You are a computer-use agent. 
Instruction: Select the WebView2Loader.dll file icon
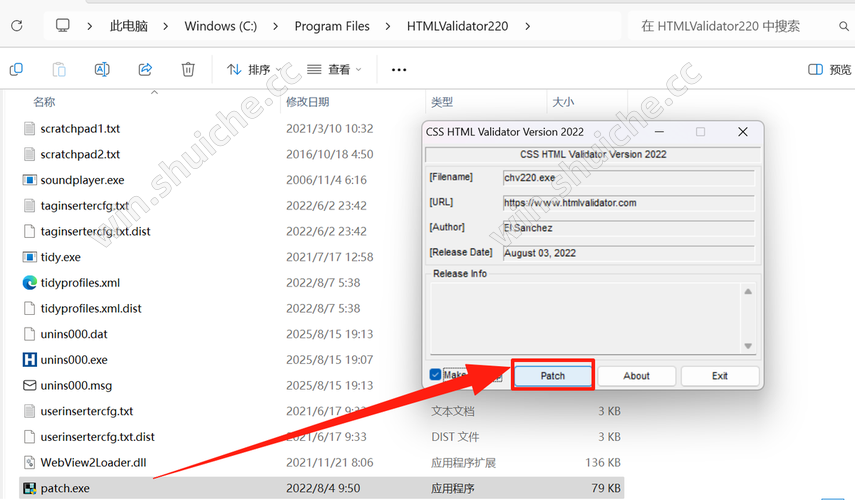29,462
